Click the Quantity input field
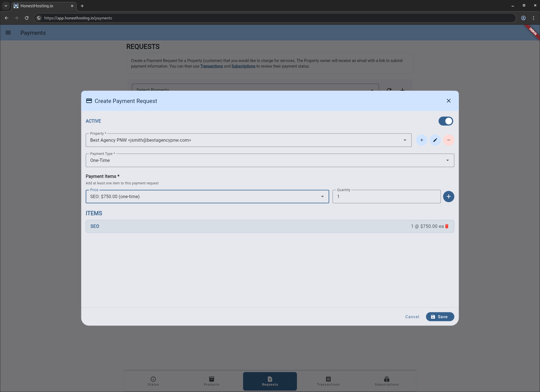Screen dimensions: 540x392 (x=386, y=196)
